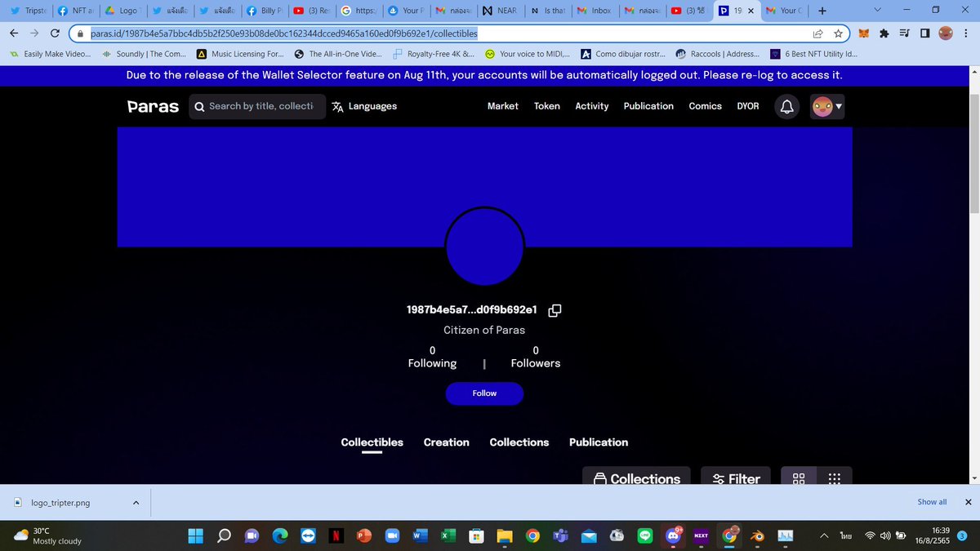Switch to grid view with four squares
This screenshot has height=551, width=980.
click(x=800, y=479)
